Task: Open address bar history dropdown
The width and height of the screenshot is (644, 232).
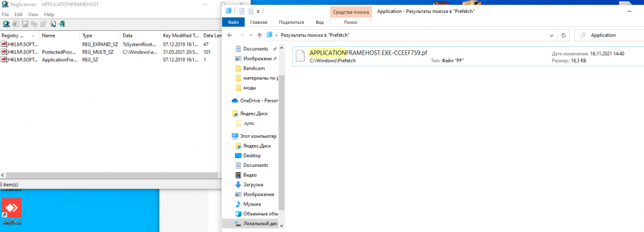Action: click(551, 35)
